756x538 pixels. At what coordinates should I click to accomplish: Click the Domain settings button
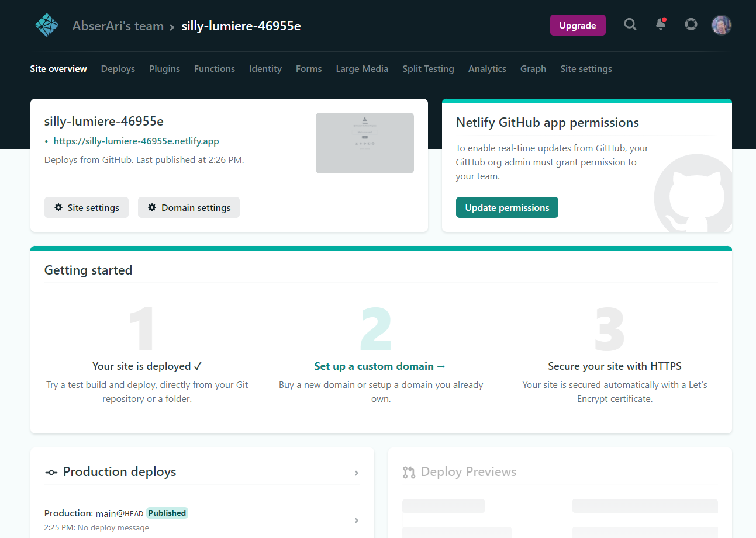point(189,207)
